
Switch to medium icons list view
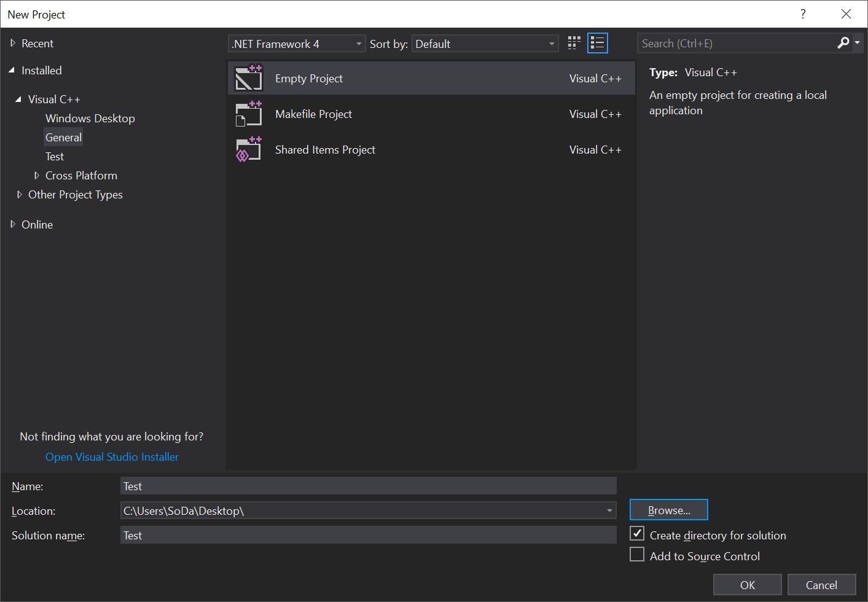tap(597, 43)
